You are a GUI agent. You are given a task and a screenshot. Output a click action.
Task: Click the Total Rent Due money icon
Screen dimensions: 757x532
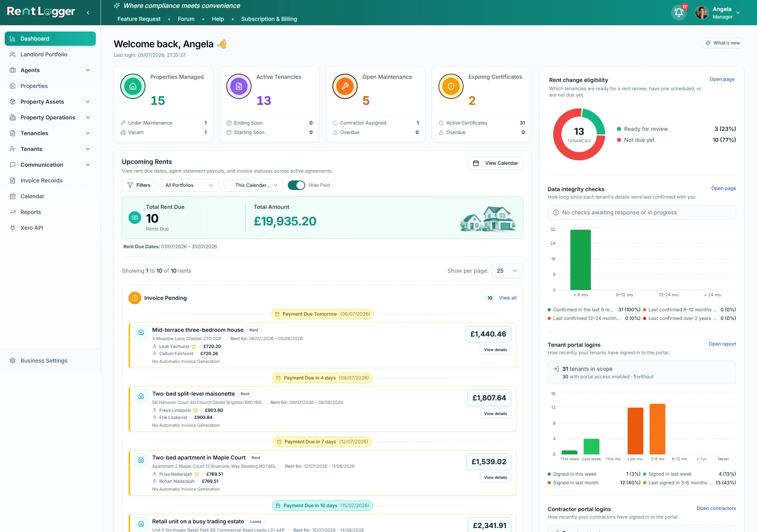click(135, 218)
